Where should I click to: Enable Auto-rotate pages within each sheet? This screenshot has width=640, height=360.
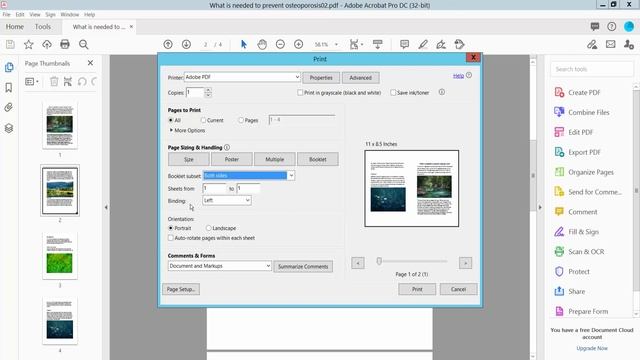click(x=171, y=238)
